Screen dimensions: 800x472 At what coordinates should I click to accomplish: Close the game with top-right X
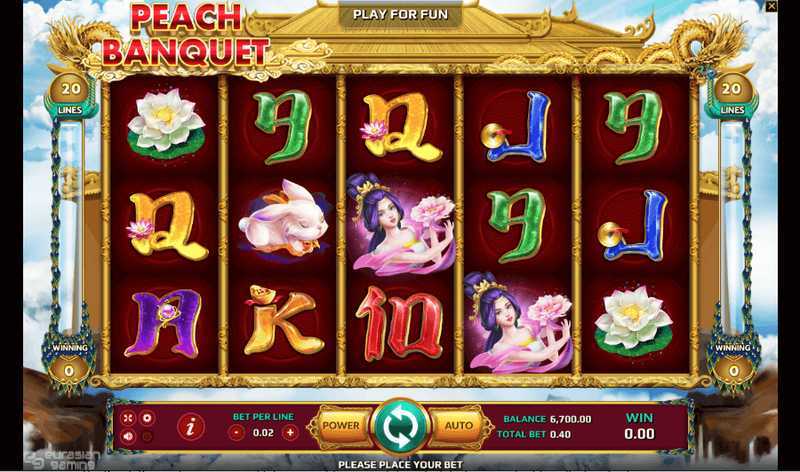(771, 6)
